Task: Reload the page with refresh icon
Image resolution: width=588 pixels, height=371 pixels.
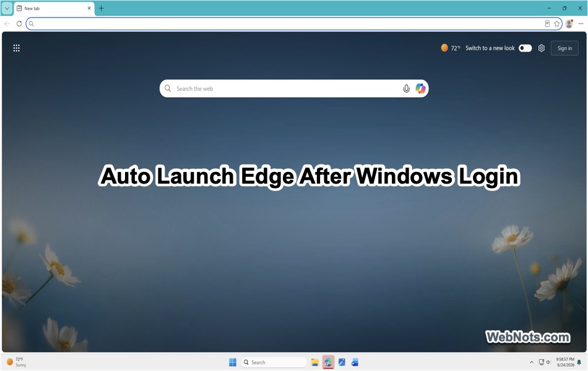Action: [19, 24]
